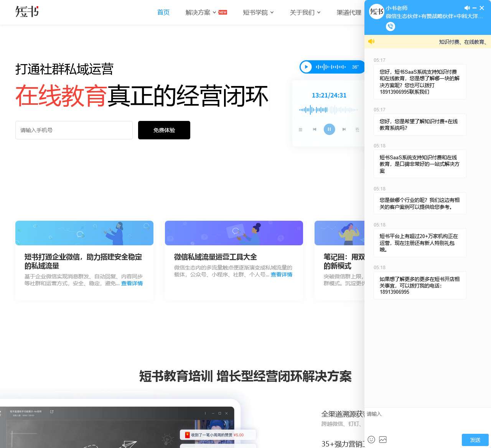The width and height of the screenshot is (491, 448).
Task: Expand the 短书学院 dropdown menu
Action: (258, 12)
